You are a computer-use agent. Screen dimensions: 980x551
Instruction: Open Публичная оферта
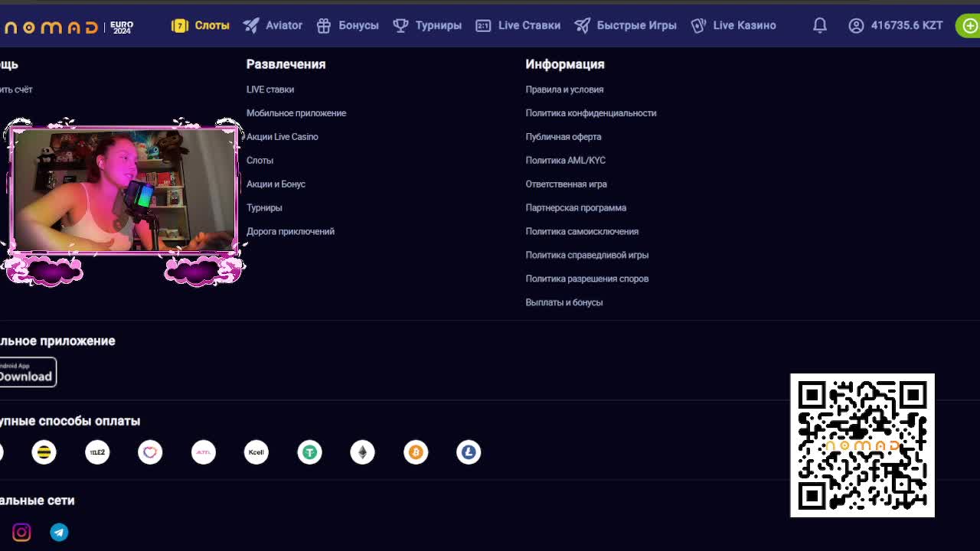563,137
